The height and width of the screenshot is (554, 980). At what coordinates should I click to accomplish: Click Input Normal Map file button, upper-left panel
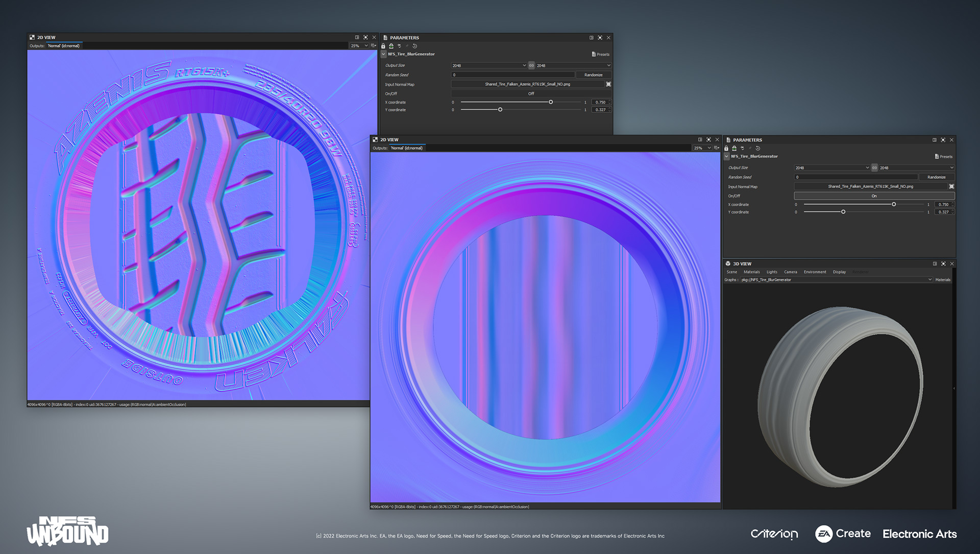pyautogui.click(x=527, y=84)
